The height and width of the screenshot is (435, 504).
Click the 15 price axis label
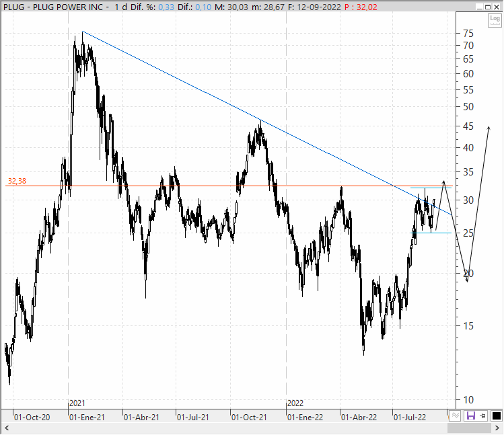tap(468, 326)
